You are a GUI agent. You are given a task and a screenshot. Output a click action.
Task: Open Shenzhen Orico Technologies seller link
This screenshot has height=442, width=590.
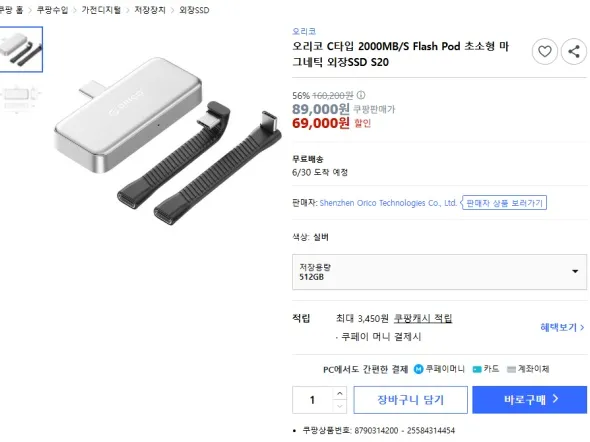click(x=388, y=203)
